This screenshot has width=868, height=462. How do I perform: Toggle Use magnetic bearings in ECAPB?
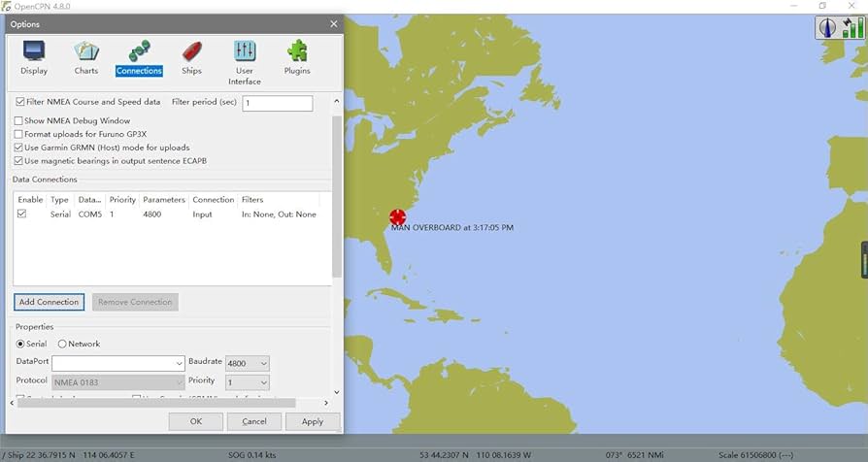[18, 160]
